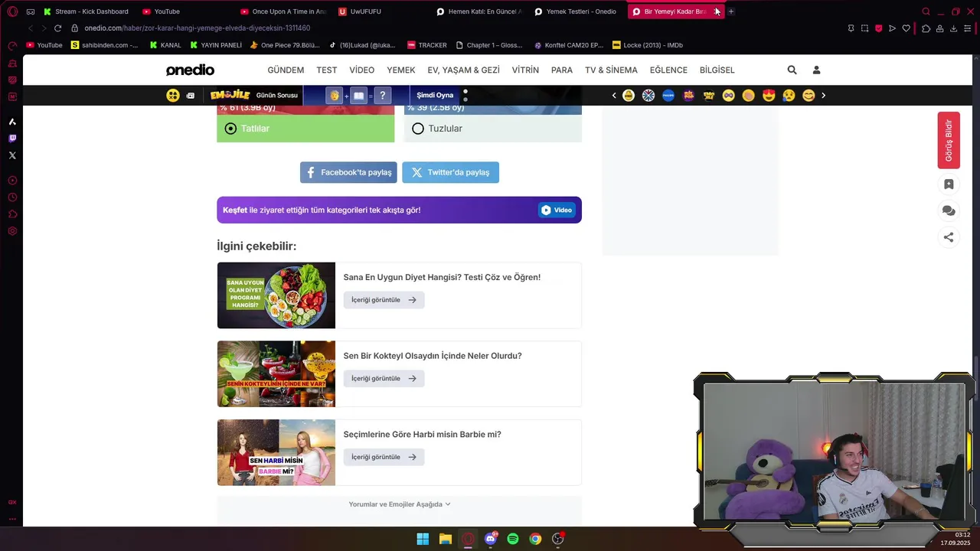Open File Explorer from the taskbar
Image resolution: width=980 pixels, height=551 pixels.
(445, 539)
